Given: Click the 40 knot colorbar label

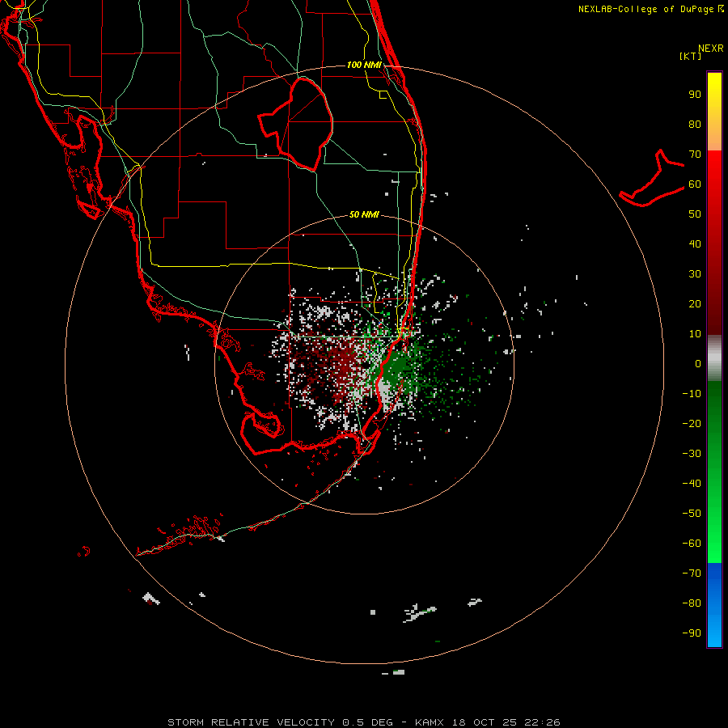Looking at the screenshot, I should (x=695, y=243).
